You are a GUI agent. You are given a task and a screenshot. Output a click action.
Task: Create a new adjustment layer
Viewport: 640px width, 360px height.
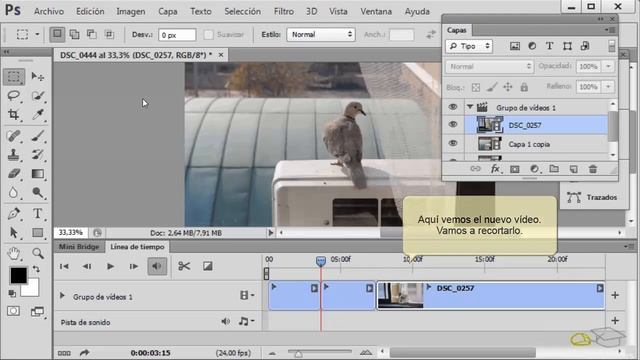[534, 169]
